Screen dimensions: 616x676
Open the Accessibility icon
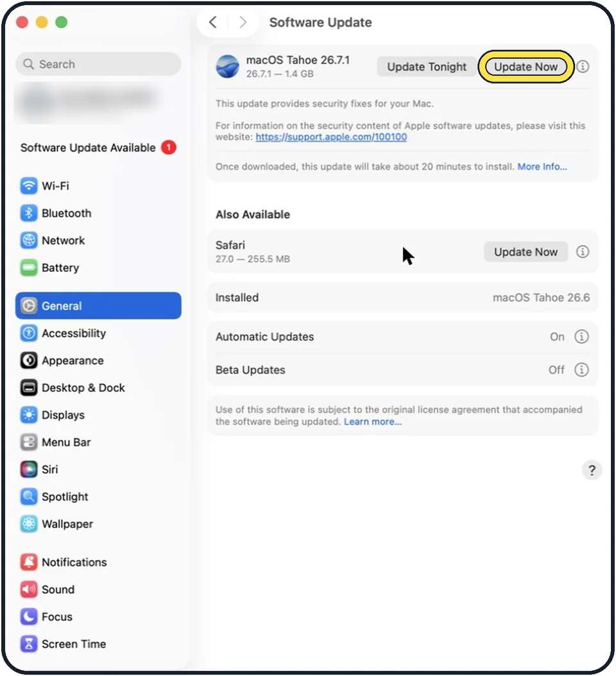click(28, 334)
